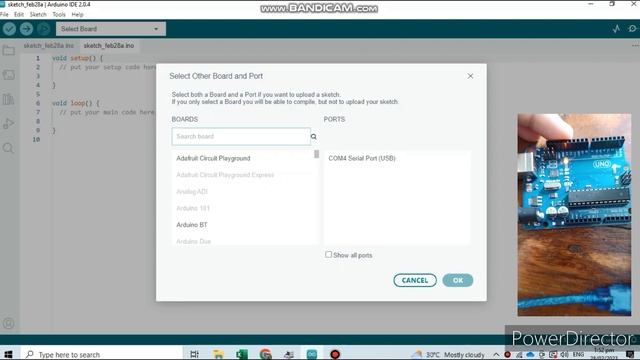This screenshot has height=360, width=640.
Task: Close the Select Other Board and Port dialog
Action: pos(470,76)
